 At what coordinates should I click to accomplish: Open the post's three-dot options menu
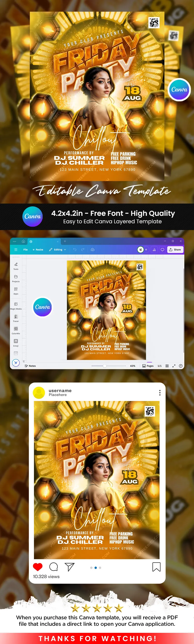(x=160, y=392)
